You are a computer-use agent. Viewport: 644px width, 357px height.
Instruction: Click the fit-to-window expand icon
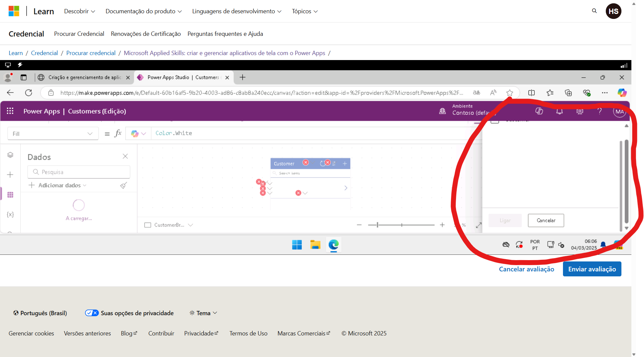(x=479, y=225)
